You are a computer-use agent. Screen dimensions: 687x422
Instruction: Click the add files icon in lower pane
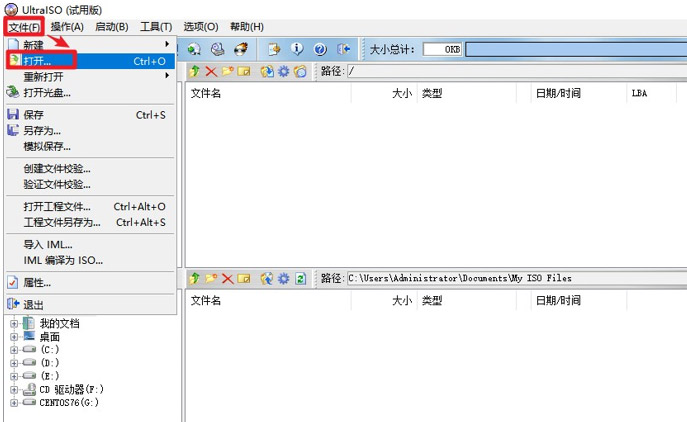(x=267, y=278)
